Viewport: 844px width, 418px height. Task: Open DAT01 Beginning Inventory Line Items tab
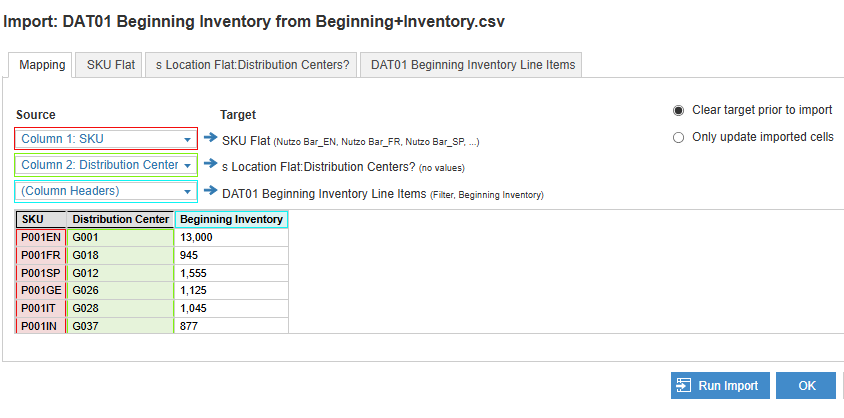point(473,65)
